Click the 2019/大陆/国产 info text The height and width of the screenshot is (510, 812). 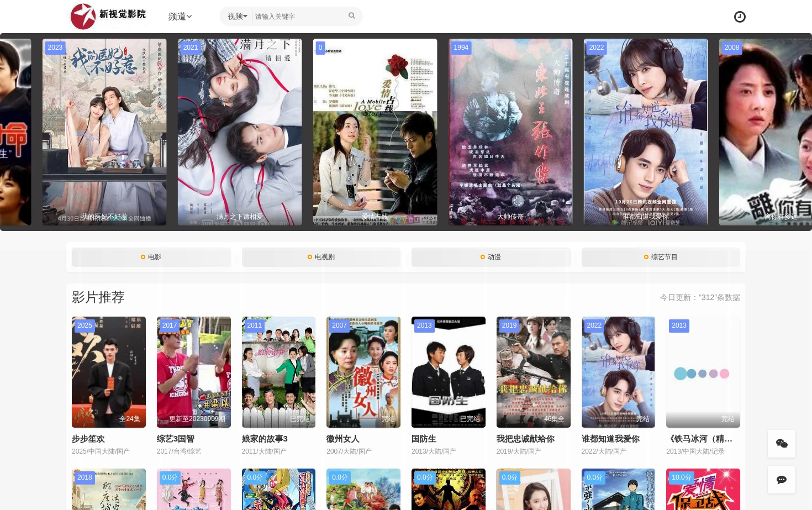coord(519,451)
